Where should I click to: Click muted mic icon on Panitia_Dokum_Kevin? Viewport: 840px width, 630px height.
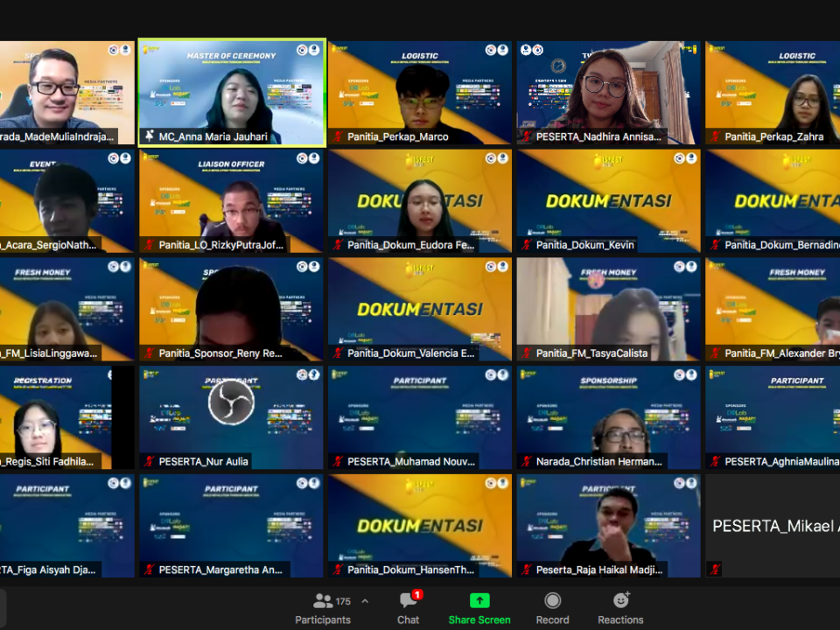coord(527,245)
